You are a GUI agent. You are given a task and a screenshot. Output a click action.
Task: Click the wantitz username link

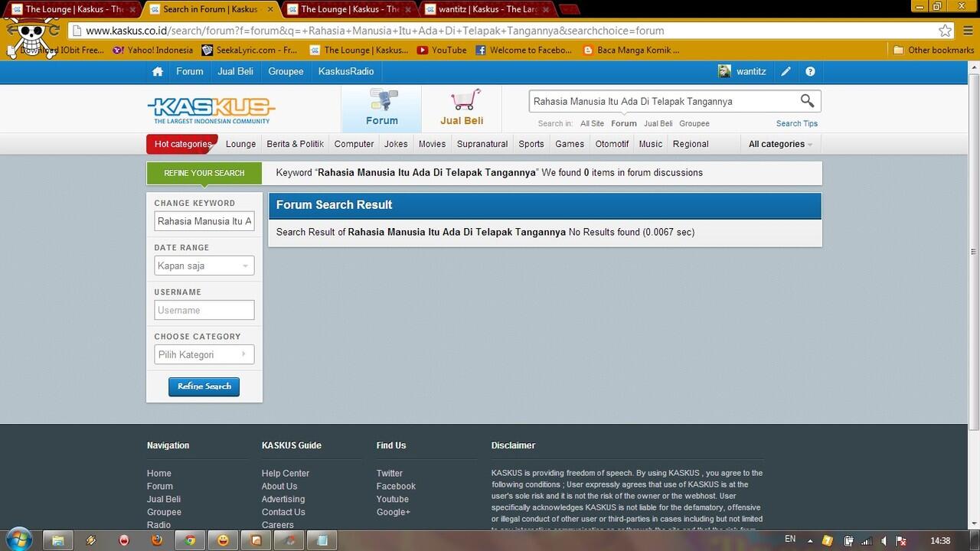click(x=751, y=71)
